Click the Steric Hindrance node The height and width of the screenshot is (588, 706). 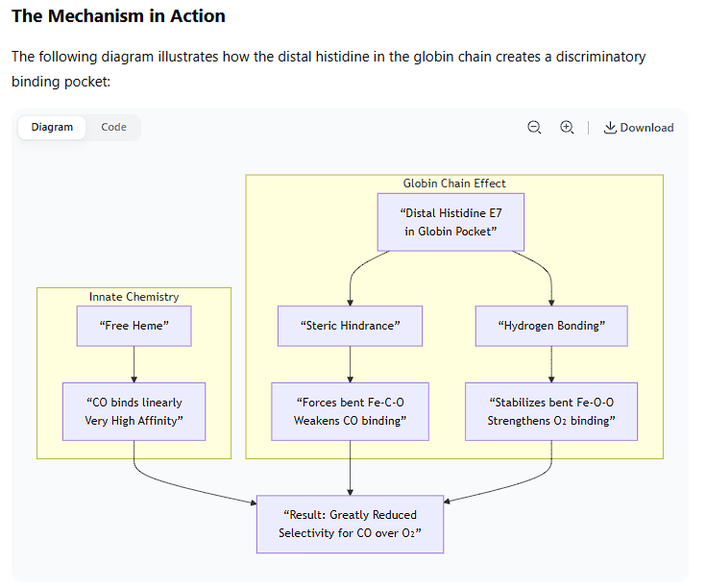pyautogui.click(x=350, y=326)
